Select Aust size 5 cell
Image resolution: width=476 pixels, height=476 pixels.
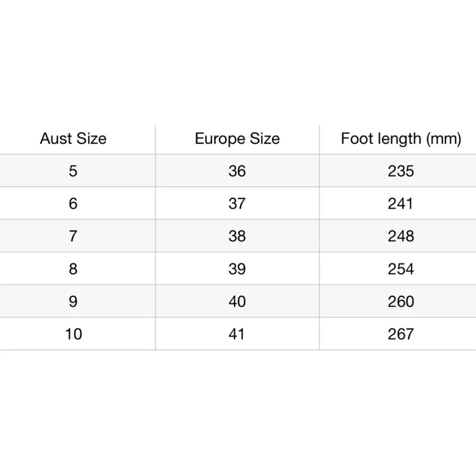[73, 171]
